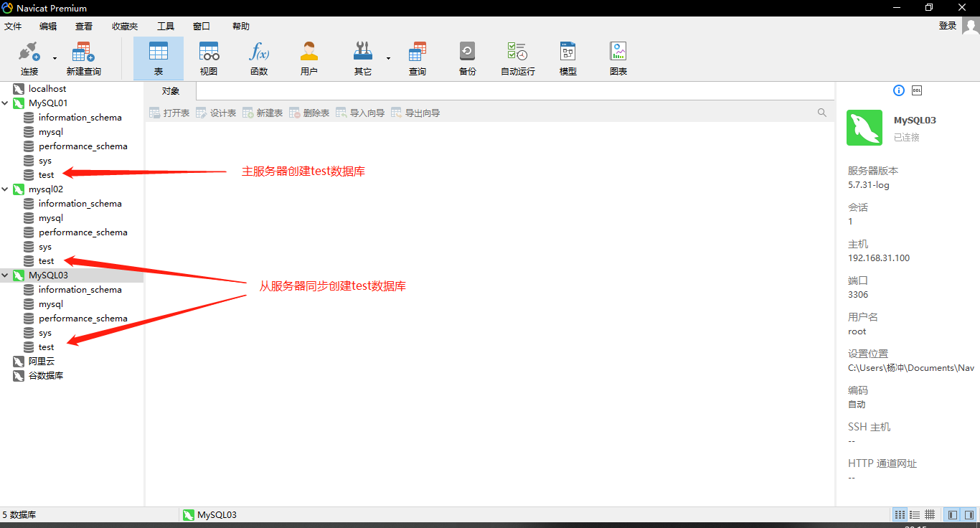Select the 阿里云 connection
Screen dimensions: 980x528
[x=42, y=362]
